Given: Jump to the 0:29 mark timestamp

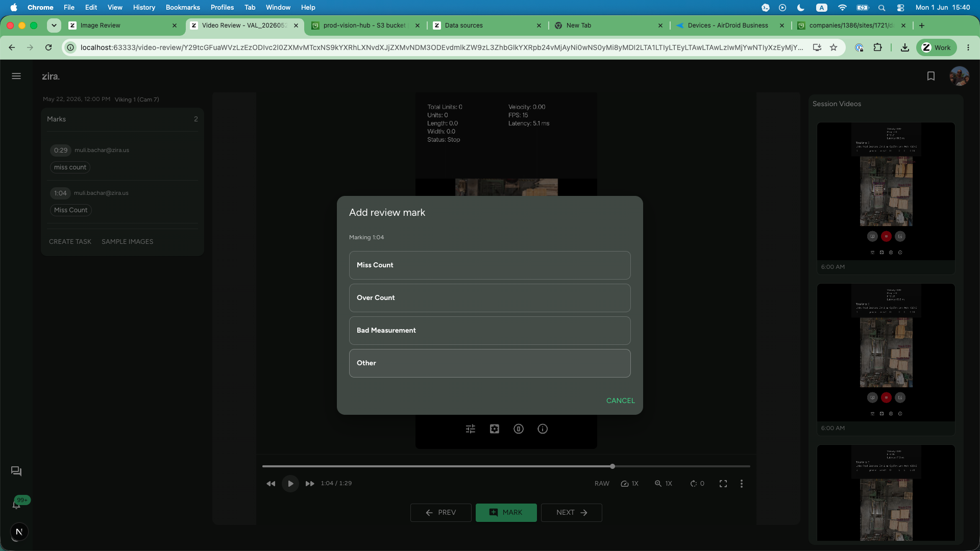Looking at the screenshot, I should pos(61,150).
